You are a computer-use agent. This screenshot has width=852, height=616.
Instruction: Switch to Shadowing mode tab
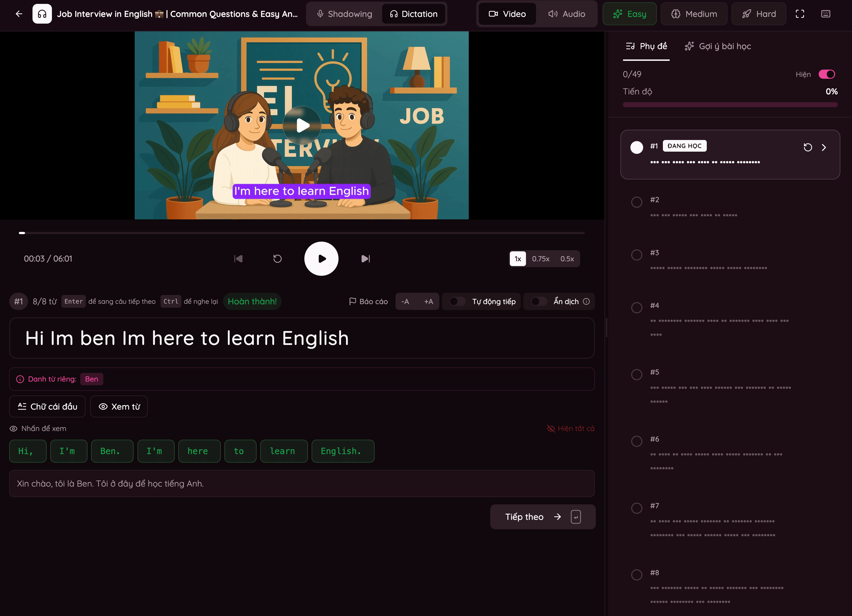[344, 14]
